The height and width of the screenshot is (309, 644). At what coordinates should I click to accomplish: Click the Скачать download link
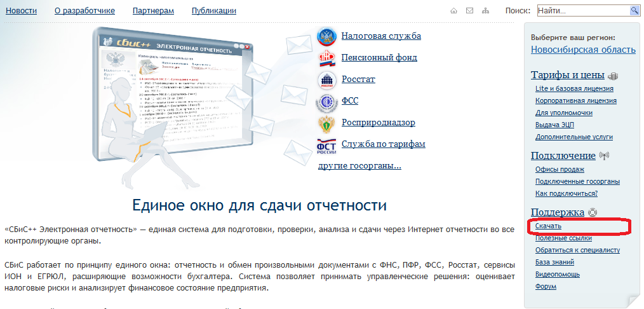548,226
